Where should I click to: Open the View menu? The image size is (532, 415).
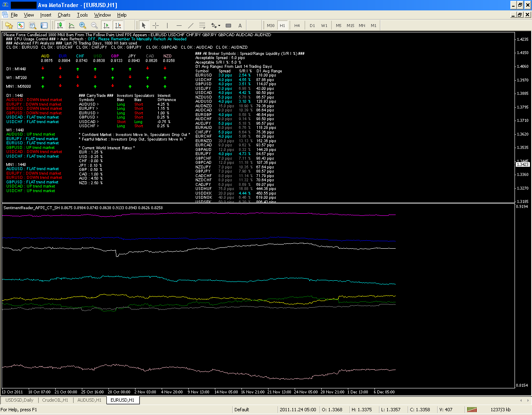(x=29, y=15)
